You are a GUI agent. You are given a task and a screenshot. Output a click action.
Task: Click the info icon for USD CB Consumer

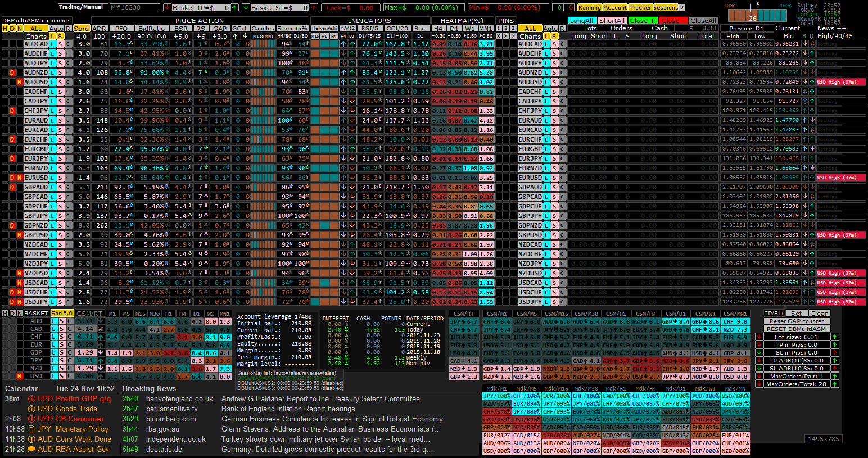pyautogui.click(x=32, y=419)
